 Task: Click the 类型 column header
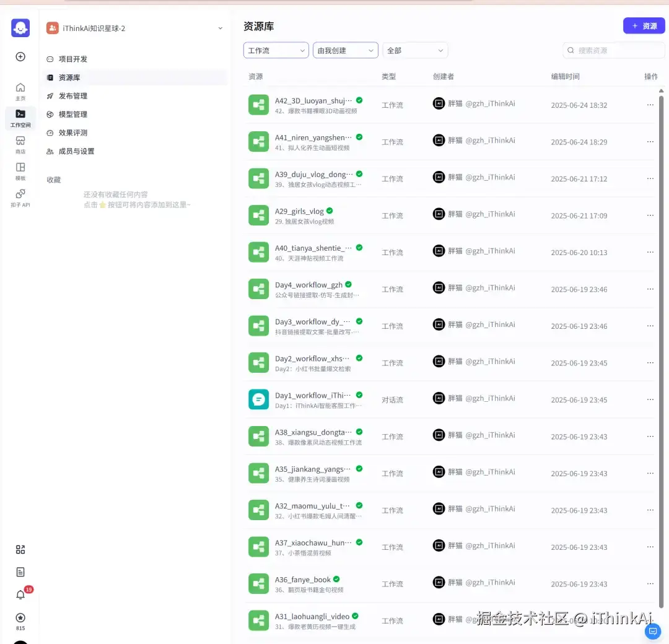tap(388, 76)
